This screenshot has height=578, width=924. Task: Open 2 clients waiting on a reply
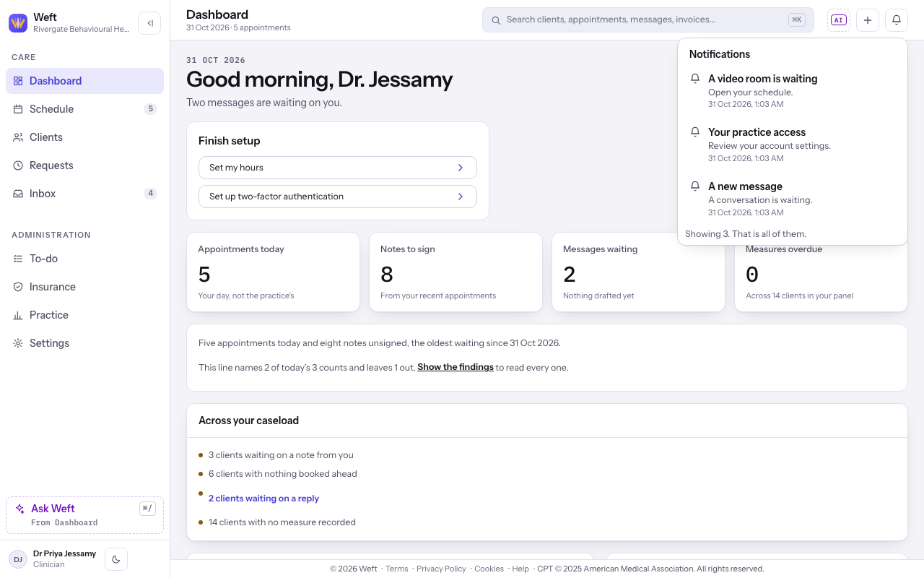263,499
